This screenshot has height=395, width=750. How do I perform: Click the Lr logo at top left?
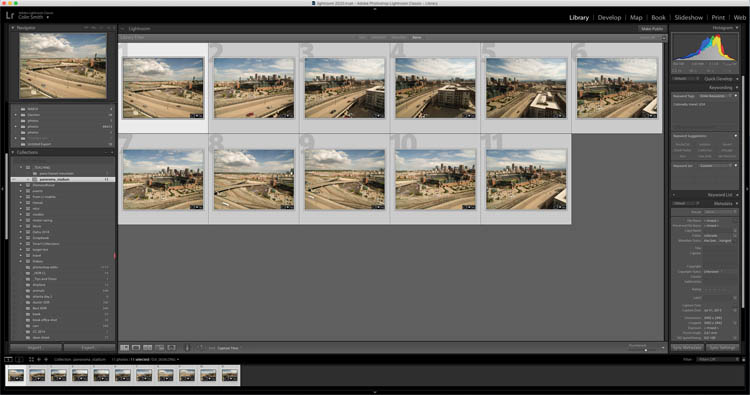point(10,15)
